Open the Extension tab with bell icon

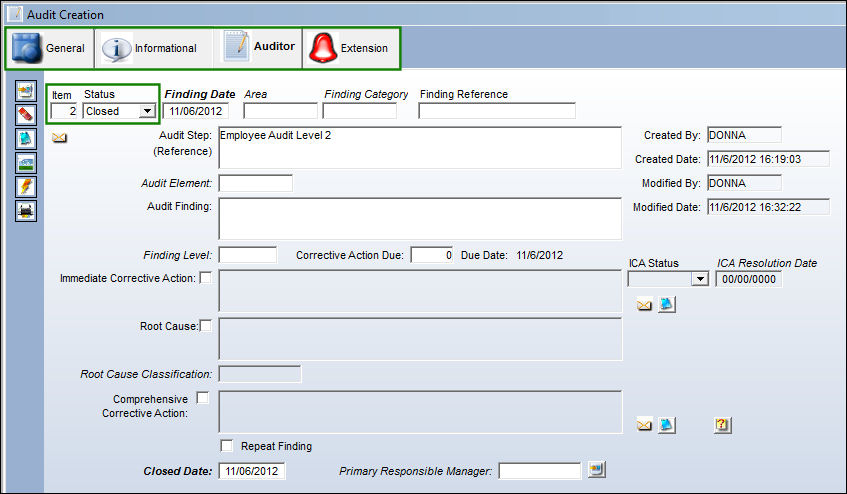pyautogui.click(x=351, y=48)
